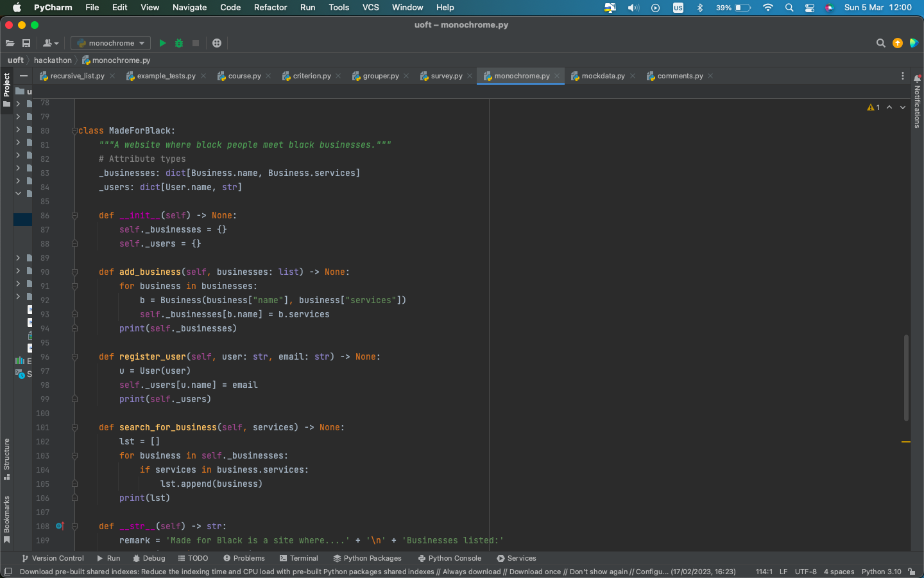This screenshot has width=924, height=578.
Task: Open the Notifications bell in right sidebar
Action: tap(917, 78)
